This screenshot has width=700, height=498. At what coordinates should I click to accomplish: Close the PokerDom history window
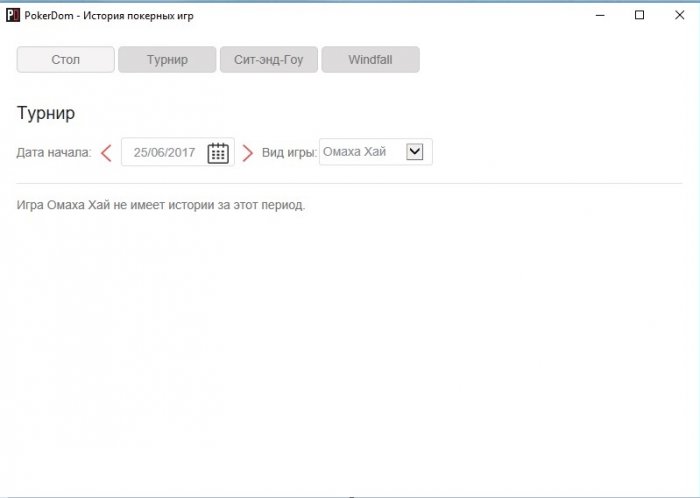[679, 15]
